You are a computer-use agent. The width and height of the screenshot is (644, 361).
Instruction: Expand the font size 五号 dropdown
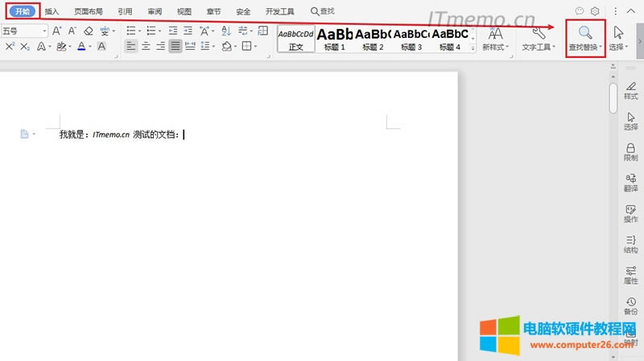pyautogui.click(x=43, y=31)
